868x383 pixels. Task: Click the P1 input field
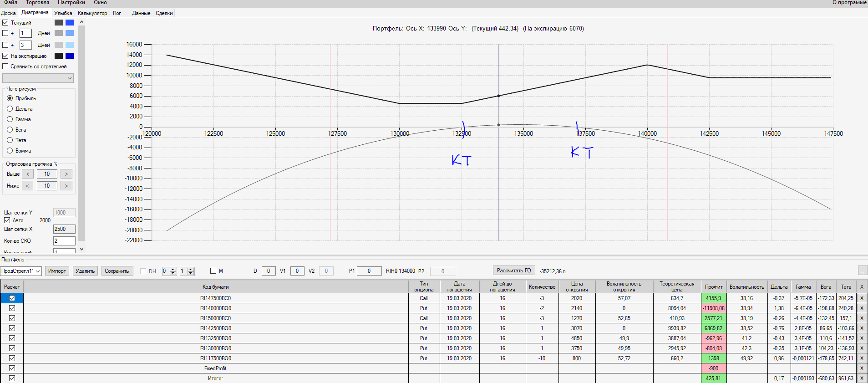pyautogui.click(x=369, y=271)
